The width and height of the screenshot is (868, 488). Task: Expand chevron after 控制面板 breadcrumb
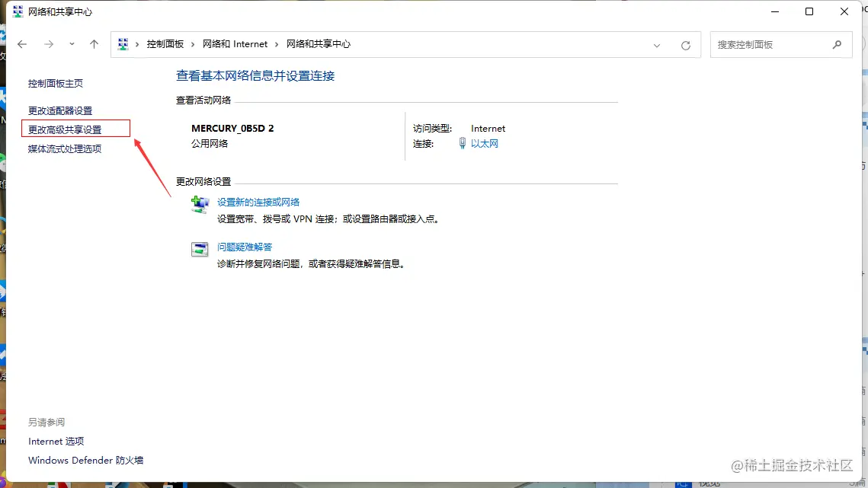pyautogui.click(x=193, y=44)
